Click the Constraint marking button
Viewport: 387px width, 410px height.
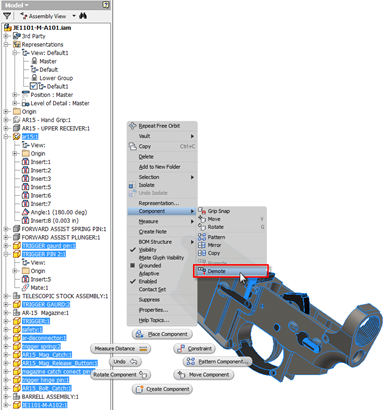tap(194, 349)
